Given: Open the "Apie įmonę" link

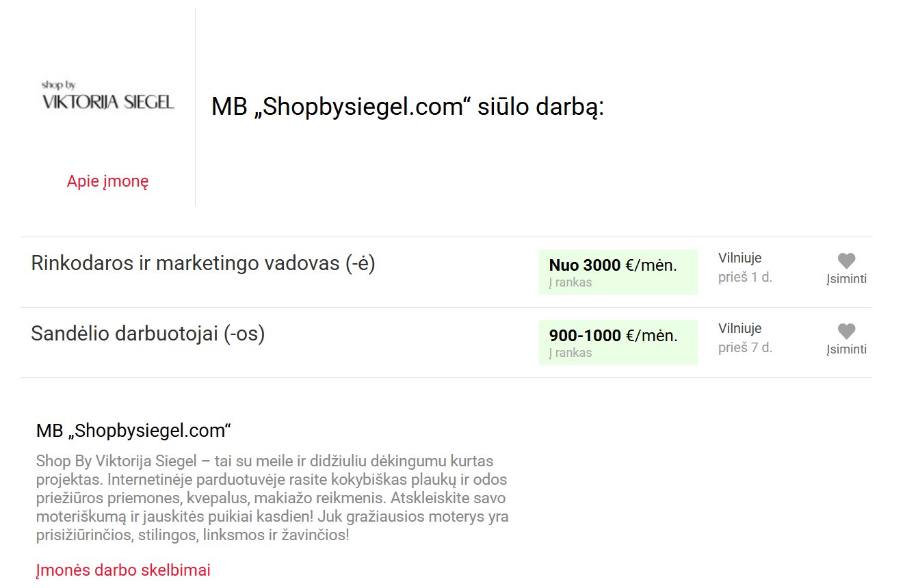Looking at the screenshot, I should 108,181.
